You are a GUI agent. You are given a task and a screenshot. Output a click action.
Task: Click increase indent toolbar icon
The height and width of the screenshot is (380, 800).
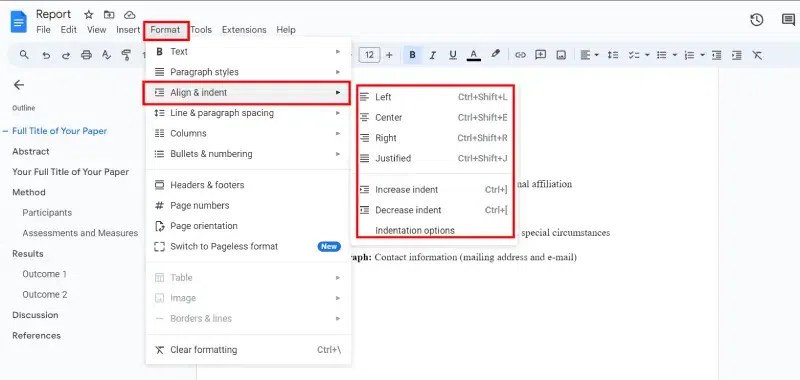point(737,55)
